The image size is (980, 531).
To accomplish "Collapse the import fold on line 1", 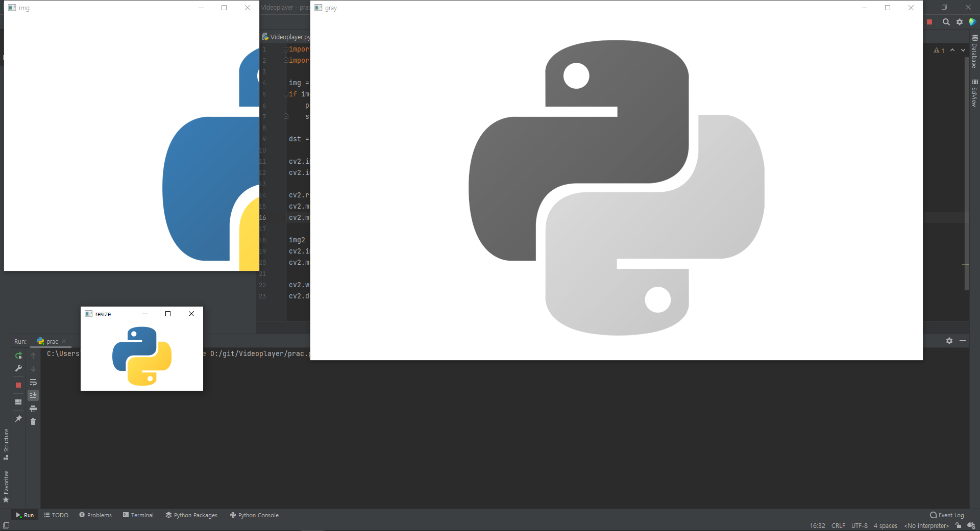I will 286,49.
